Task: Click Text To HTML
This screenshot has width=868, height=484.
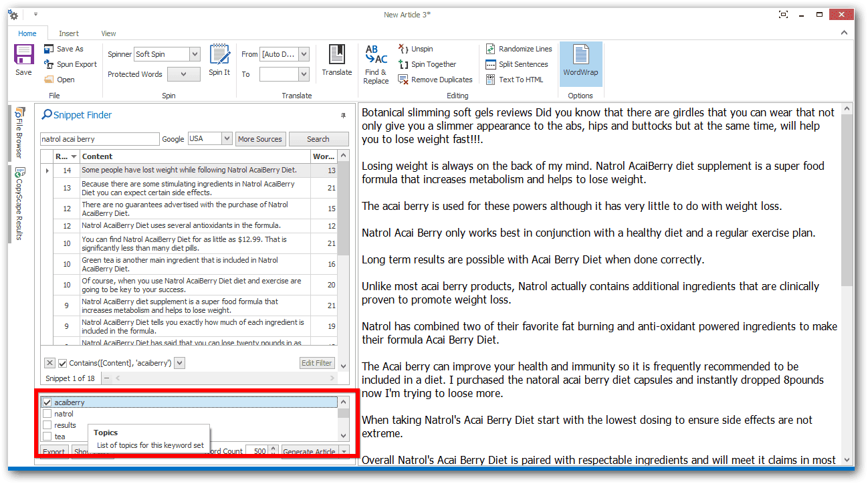Action: click(x=514, y=80)
